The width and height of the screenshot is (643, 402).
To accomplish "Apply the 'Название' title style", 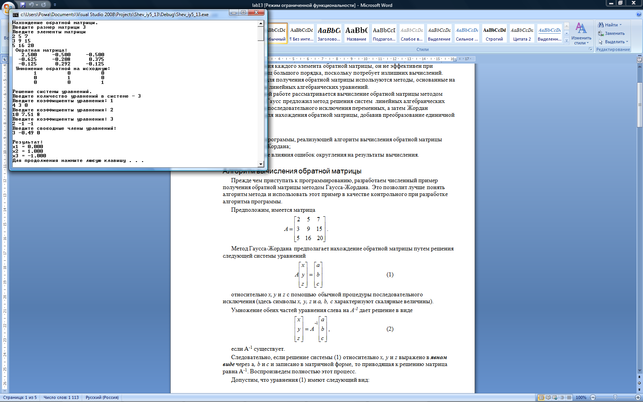I will tap(356, 33).
